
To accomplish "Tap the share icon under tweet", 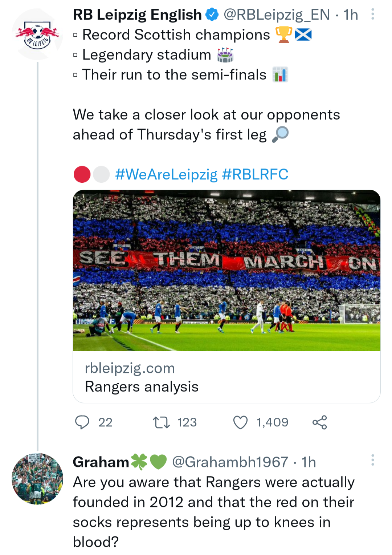I will pyautogui.click(x=319, y=422).
